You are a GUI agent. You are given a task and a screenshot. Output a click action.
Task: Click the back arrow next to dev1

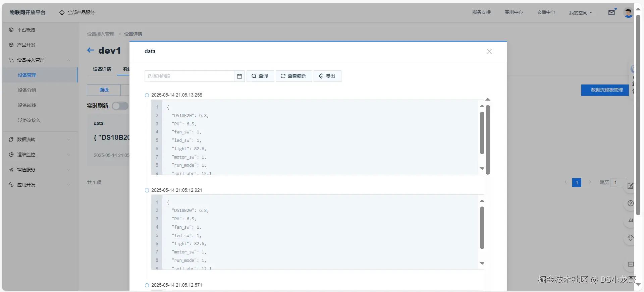click(91, 50)
